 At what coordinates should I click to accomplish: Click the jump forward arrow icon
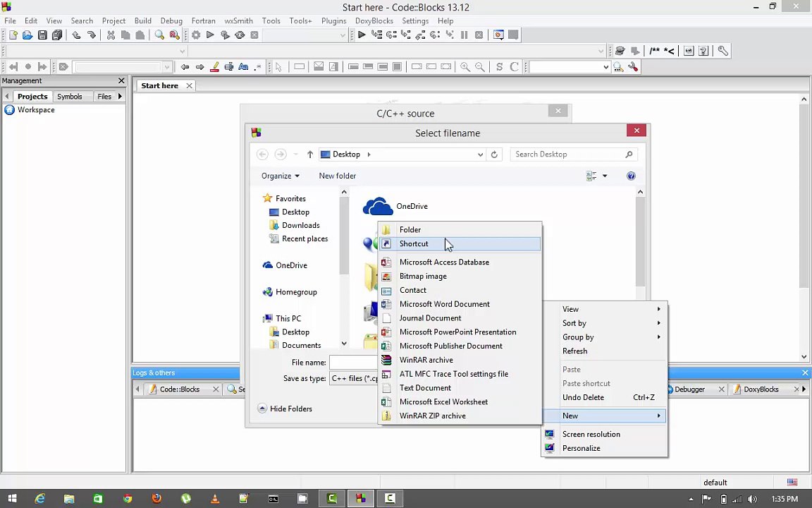click(x=199, y=67)
